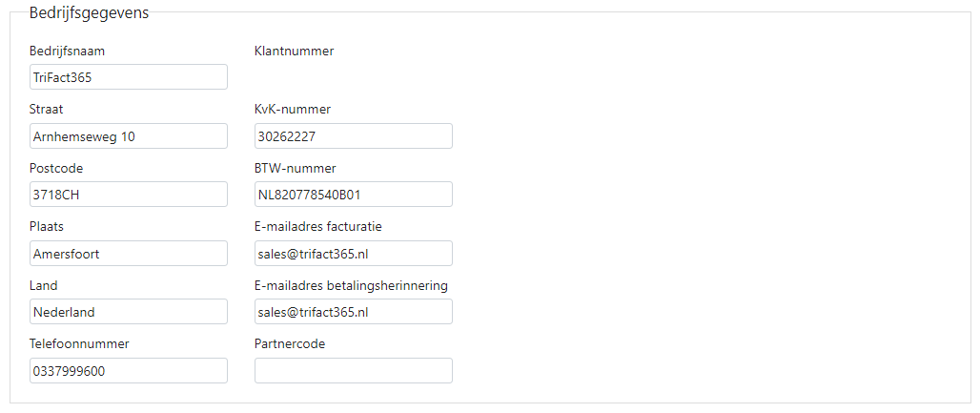Click the E-mailadres betalingsherinnering label
Image resolution: width=980 pixels, height=413 pixels.
[351, 285]
